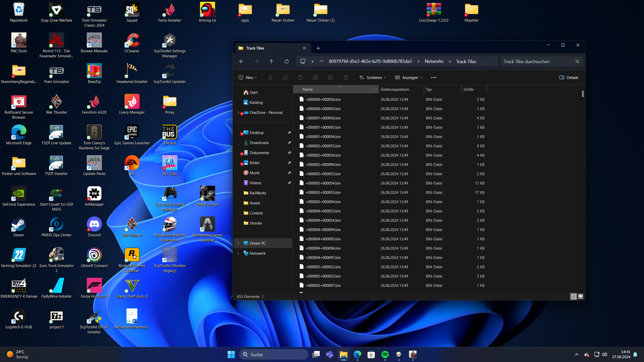Go up one folder level arrow
Viewport: 644px width, 362px height.
(x=271, y=61)
